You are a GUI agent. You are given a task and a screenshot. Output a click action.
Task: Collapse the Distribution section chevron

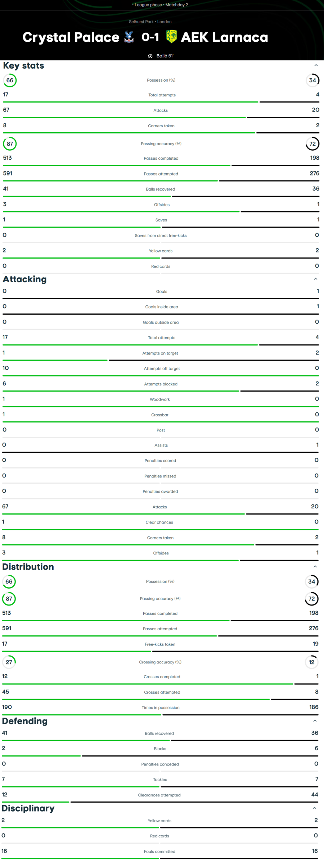tap(315, 567)
